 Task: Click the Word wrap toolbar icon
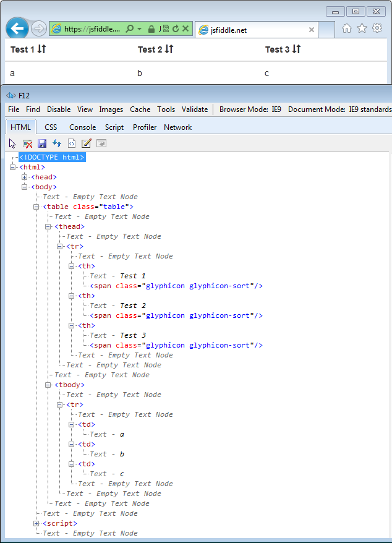[101, 143]
